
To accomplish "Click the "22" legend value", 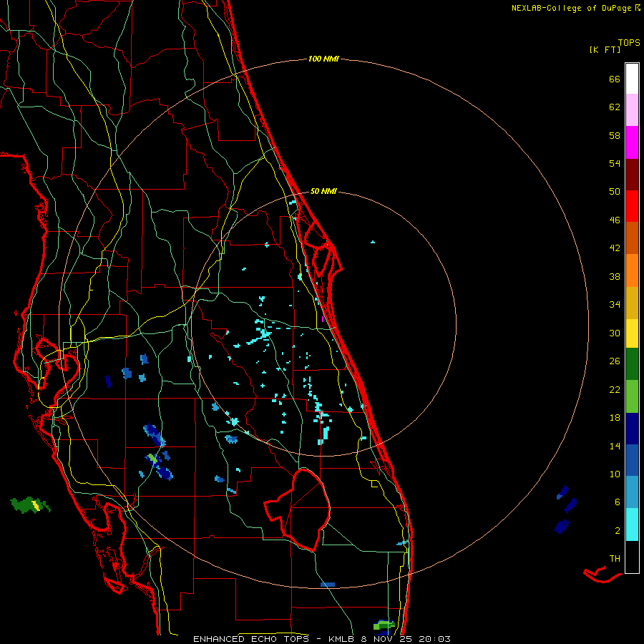I will [x=615, y=389].
